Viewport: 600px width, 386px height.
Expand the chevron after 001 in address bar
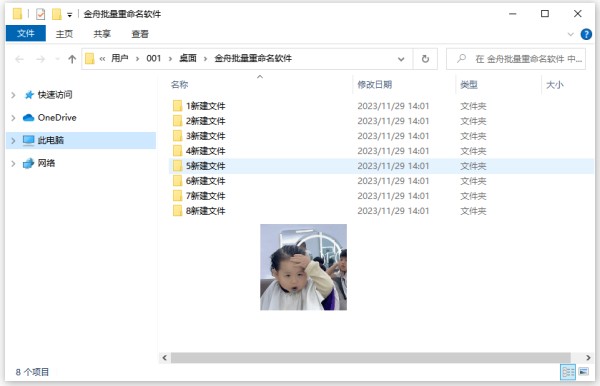pos(170,59)
